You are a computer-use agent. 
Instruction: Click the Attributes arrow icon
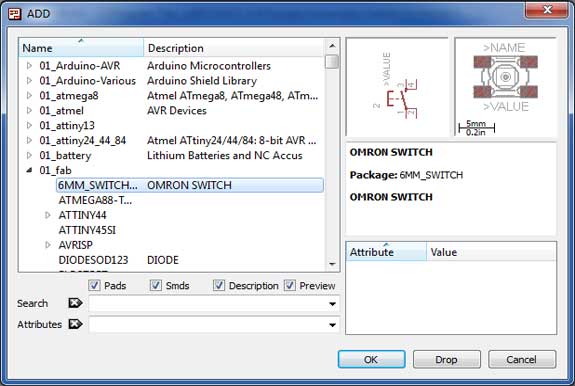(x=75, y=324)
